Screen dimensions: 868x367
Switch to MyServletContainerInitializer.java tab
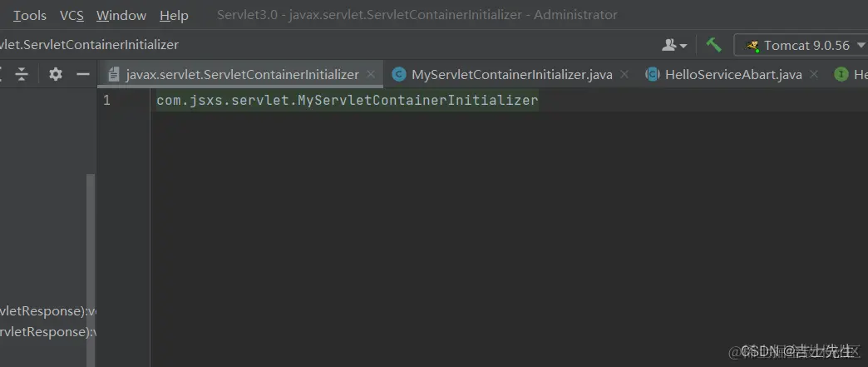tap(511, 74)
